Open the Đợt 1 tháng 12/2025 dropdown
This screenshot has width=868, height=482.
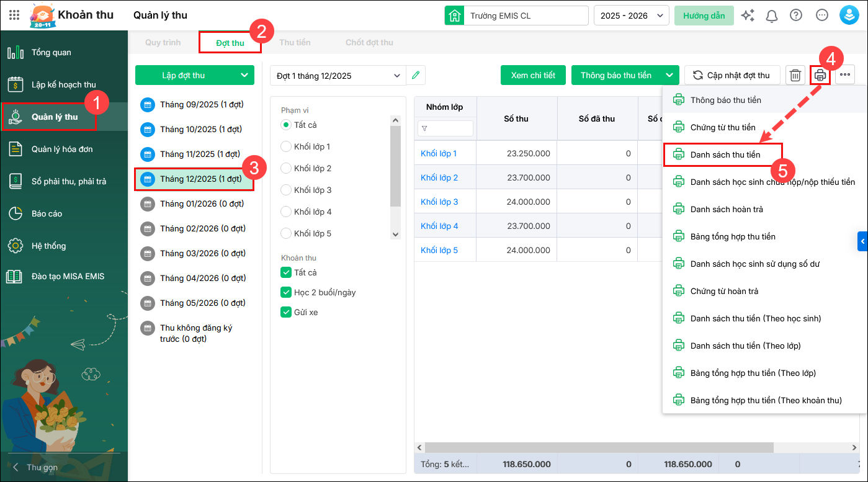pyautogui.click(x=338, y=76)
